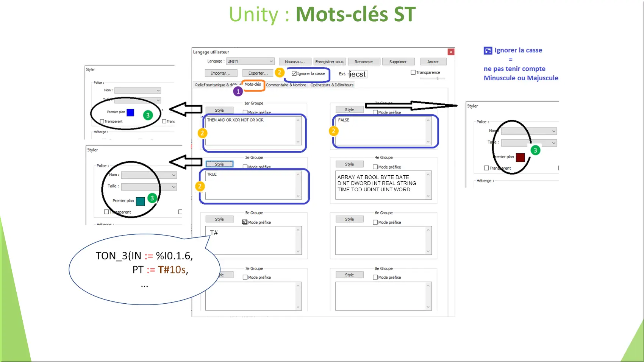The width and height of the screenshot is (644, 362).
Task: Click the Renommer button
Action: tap(364, 62)
